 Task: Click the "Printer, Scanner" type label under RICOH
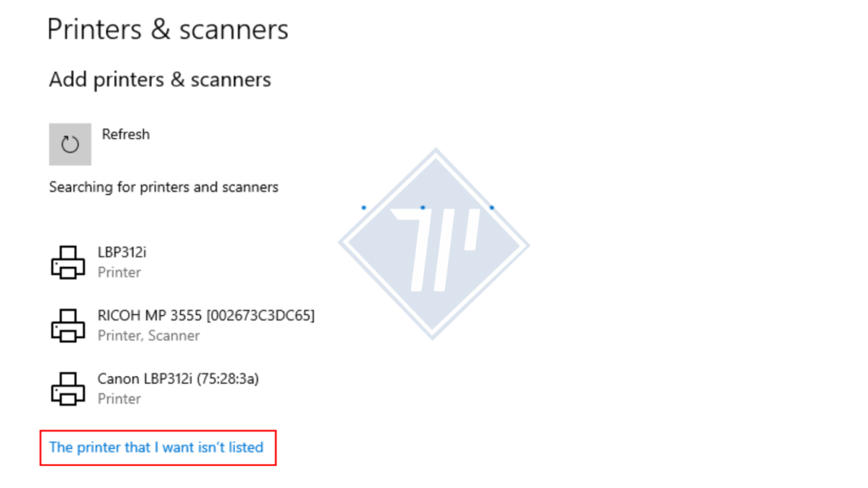coord(148,335)
